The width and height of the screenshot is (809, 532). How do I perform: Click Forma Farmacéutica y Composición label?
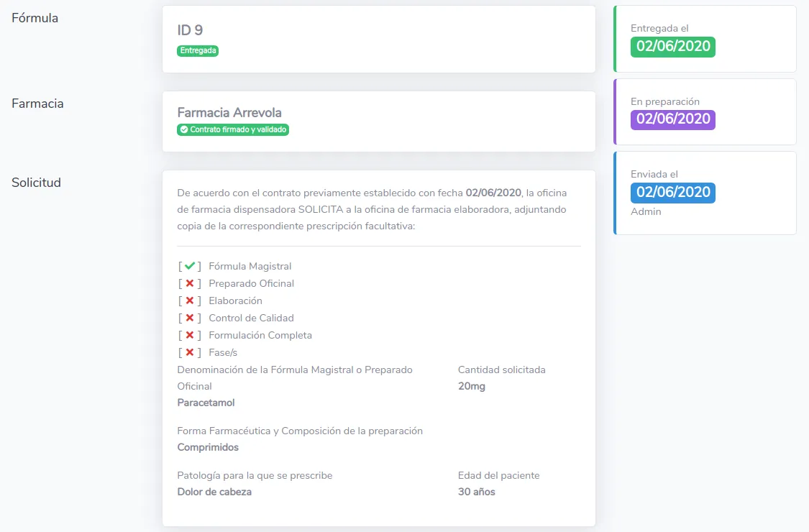(x=300, y=431)
